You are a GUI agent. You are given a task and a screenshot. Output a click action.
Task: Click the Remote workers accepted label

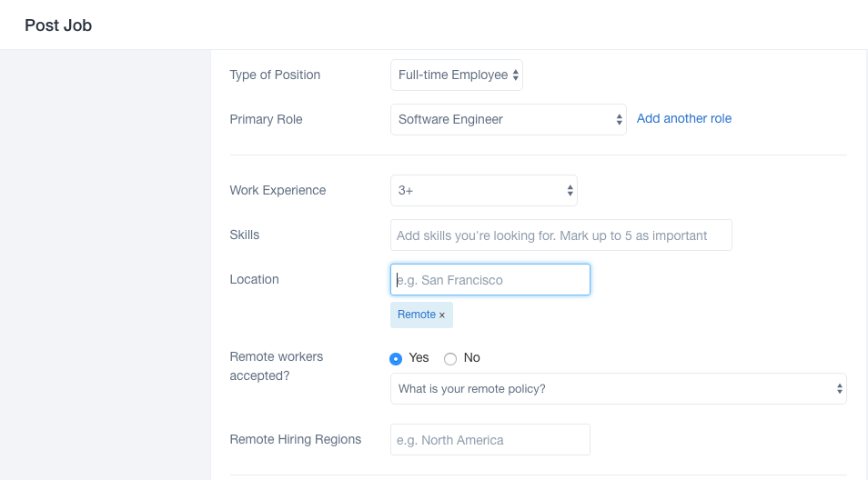(276, 365)
